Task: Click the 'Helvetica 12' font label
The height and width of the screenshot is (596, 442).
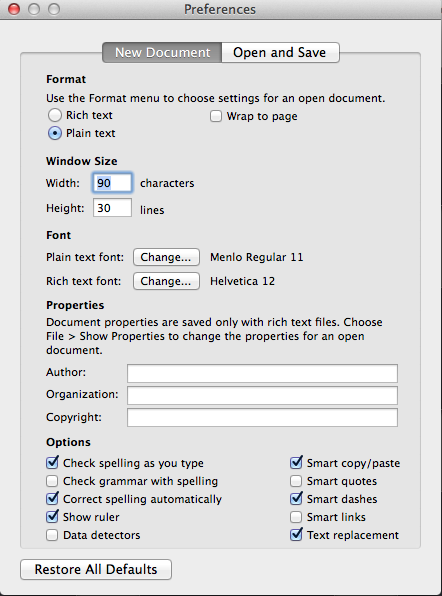Action: [x=242, y=281]
